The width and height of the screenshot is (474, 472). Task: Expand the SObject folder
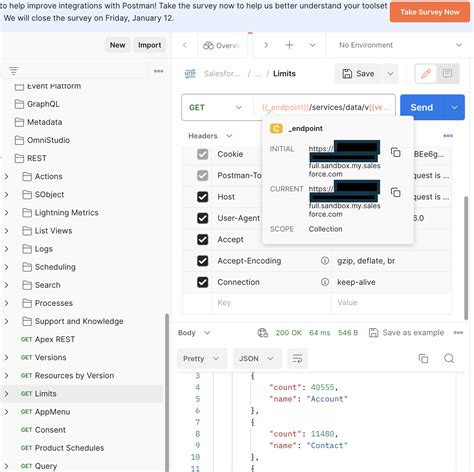(x=6, y=195)
